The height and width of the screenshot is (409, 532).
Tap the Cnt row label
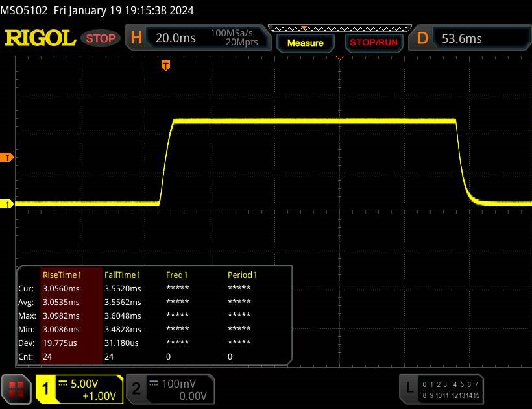coord(26,356)
